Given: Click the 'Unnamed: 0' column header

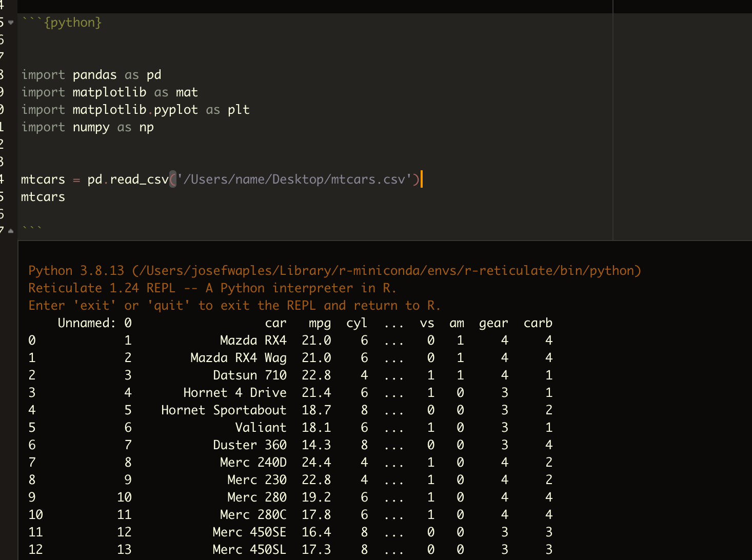Looking at the screenshot, I should 95,323.
